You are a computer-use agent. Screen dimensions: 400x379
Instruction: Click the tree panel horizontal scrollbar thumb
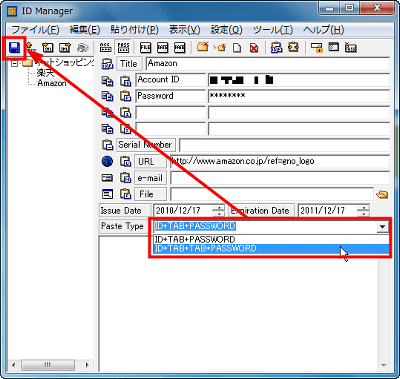pos(48,365)
